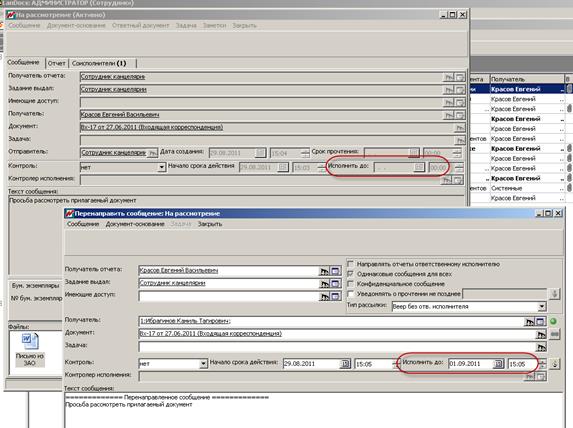
Task: Open Сотрудник канцелярии link in forward window
Action: click(x=172, y=283)
